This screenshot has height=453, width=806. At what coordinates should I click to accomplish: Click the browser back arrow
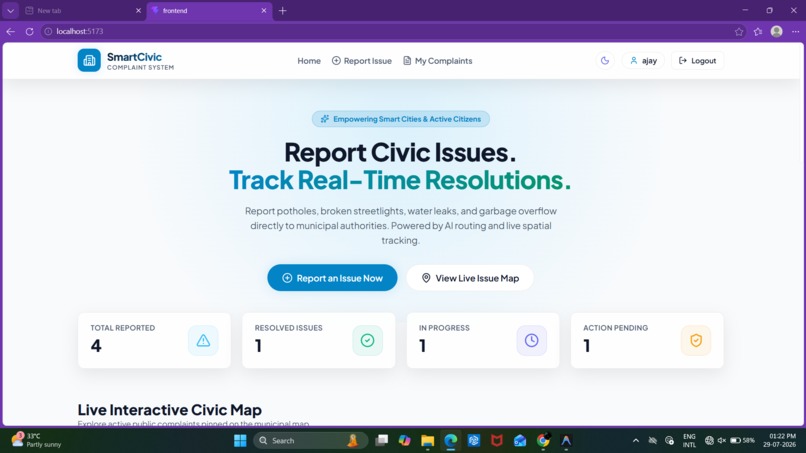click(11, 31)
